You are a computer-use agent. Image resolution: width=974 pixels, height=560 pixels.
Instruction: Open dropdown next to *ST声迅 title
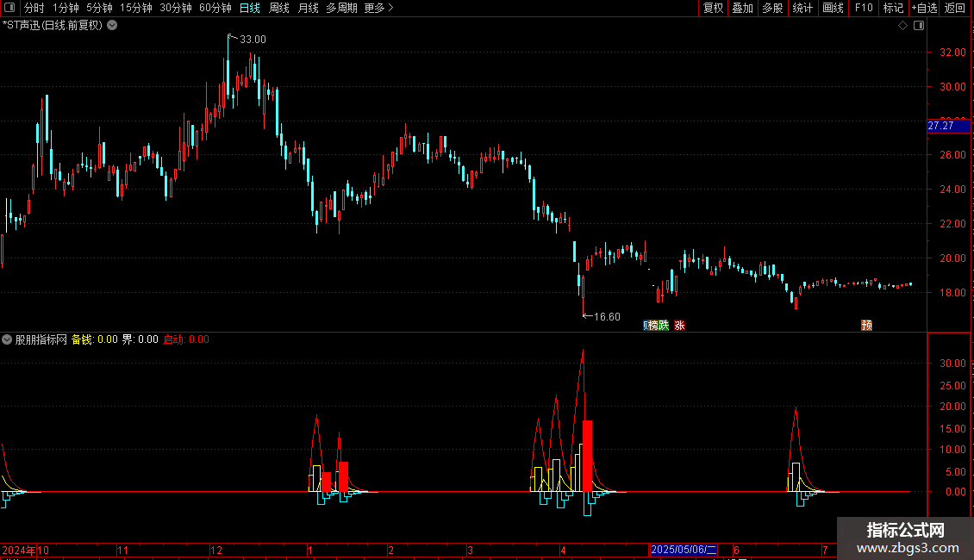click(112, 26)
